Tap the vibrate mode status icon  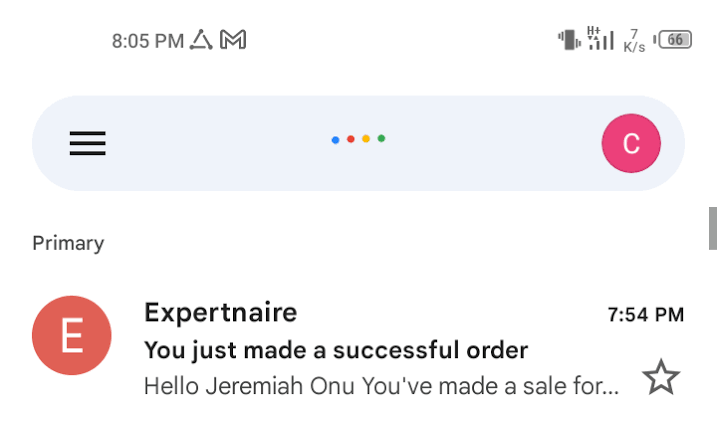click(x=569, y=39)
